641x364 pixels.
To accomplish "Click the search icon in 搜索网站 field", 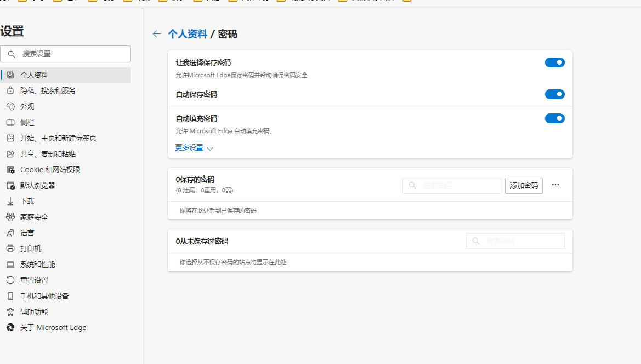I will 476,241.
